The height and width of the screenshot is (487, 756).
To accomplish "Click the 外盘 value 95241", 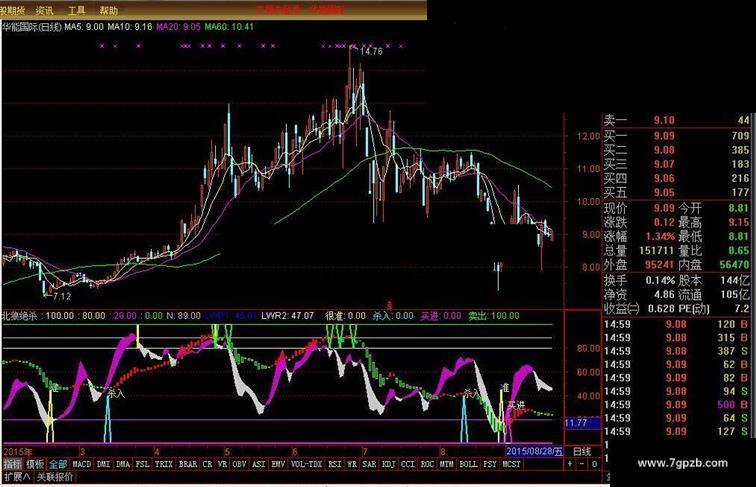I will pos(660,265).
